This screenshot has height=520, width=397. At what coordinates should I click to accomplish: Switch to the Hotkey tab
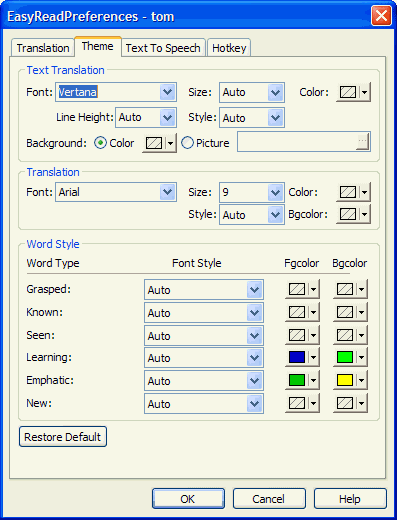click(x=229, y=48)
